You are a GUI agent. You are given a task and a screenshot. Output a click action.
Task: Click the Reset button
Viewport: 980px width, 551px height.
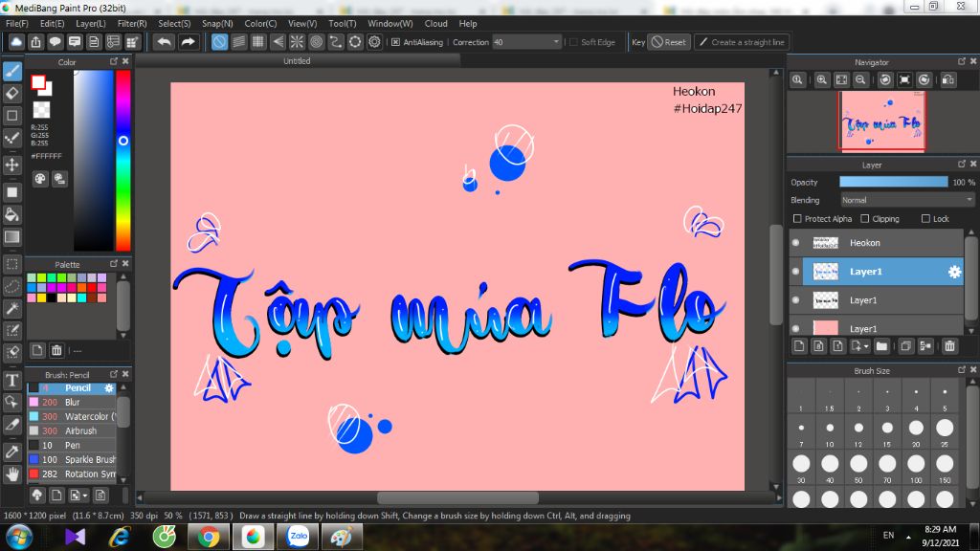tap(669, 42)
